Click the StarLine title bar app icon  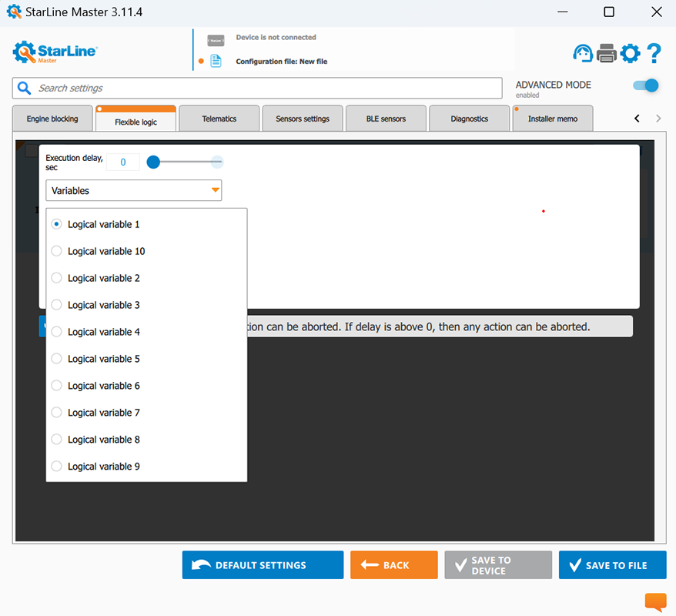tap(14, 12)
